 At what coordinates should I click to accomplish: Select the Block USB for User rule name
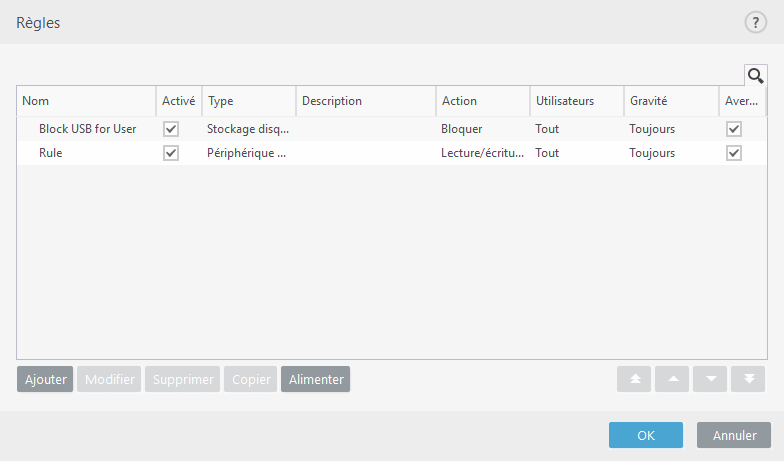point(88,129)
